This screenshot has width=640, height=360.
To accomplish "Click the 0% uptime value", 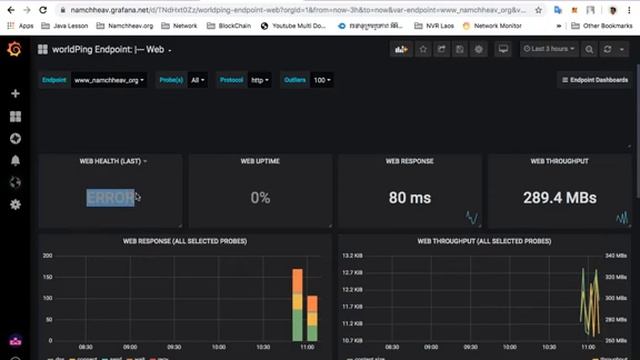I will pyautogui.click(x=260, y=198).
